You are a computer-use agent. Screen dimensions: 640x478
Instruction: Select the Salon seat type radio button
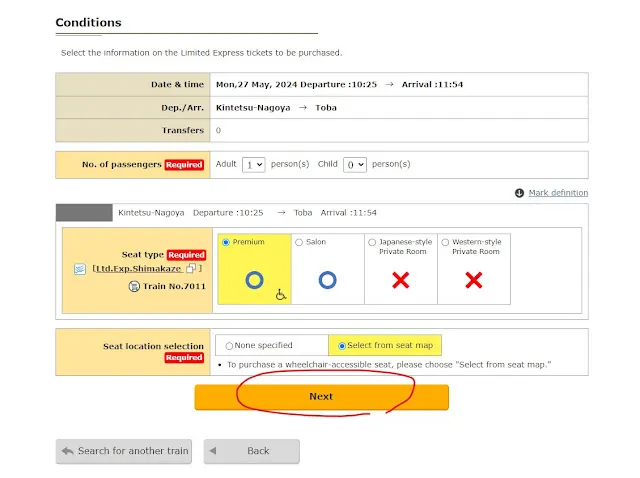click(299, 242)
